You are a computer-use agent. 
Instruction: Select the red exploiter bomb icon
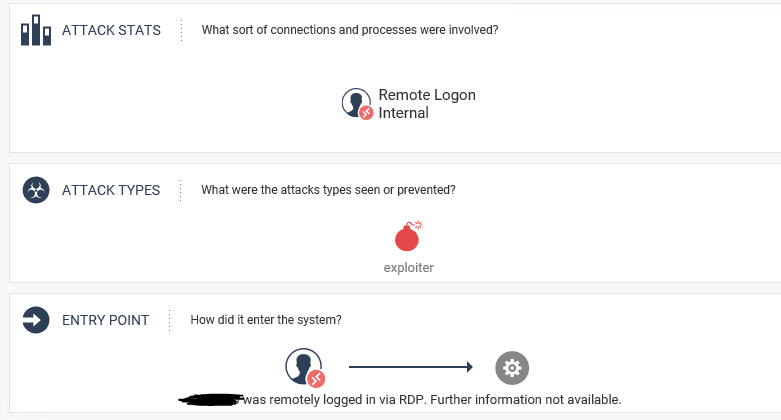click(x=408, y=236)
